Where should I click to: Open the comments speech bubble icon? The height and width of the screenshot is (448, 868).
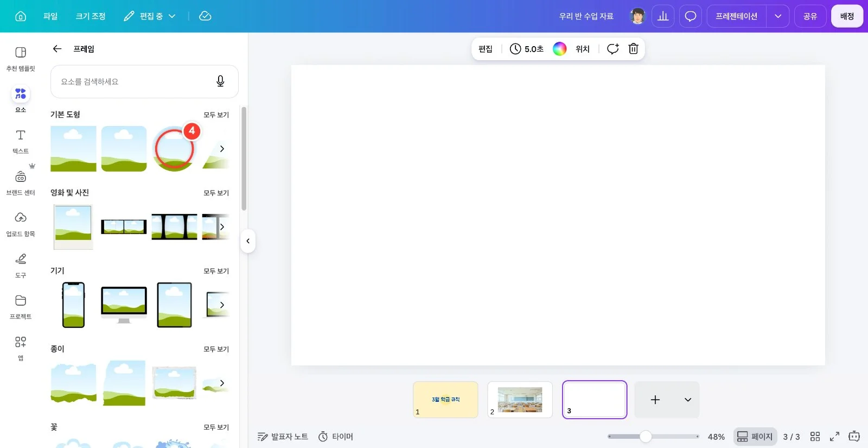coord(690,16)
